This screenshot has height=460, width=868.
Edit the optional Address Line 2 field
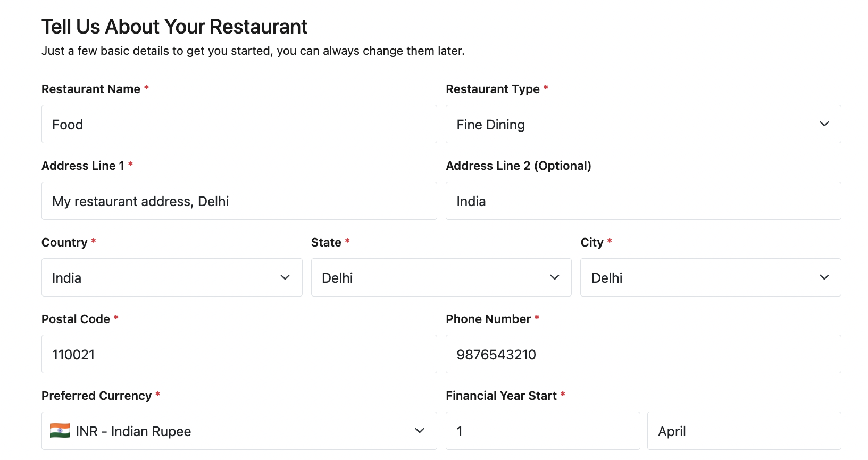point(644,201)
